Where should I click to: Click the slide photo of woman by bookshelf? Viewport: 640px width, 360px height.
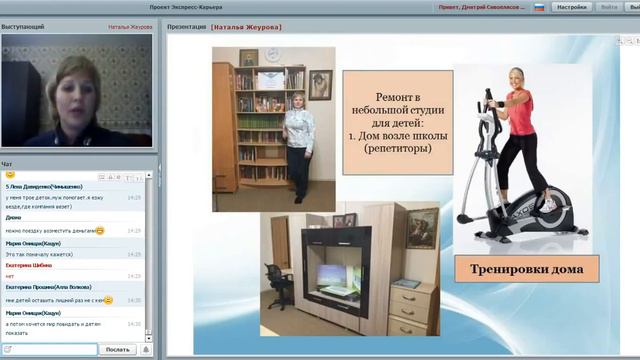273,129
